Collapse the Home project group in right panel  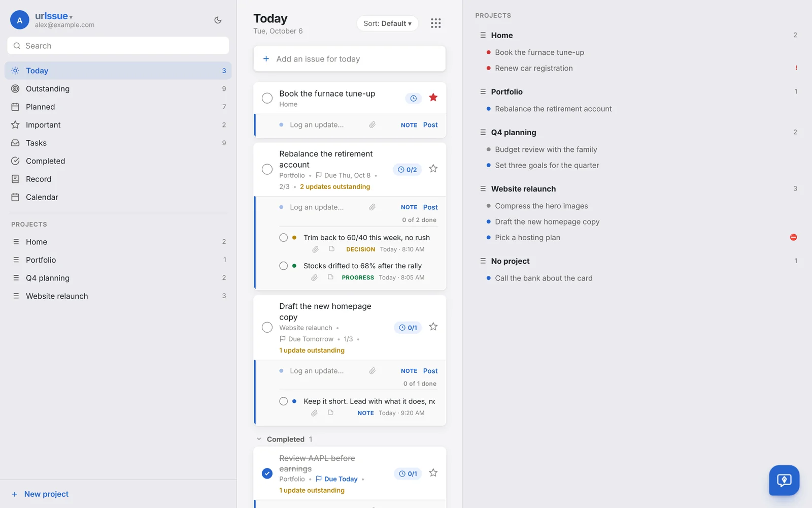click(483, 35)
